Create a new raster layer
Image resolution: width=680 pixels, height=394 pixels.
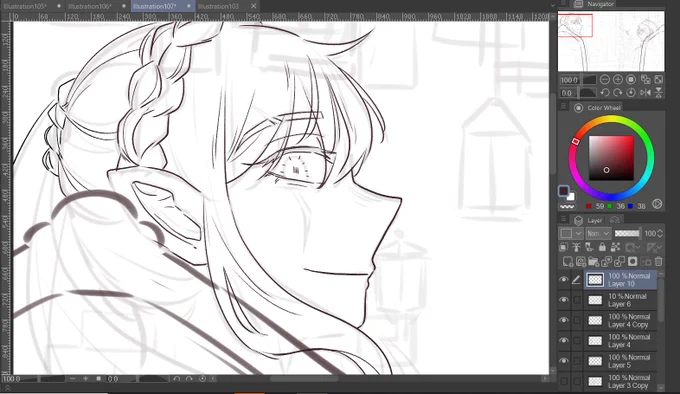pos(567,261)
